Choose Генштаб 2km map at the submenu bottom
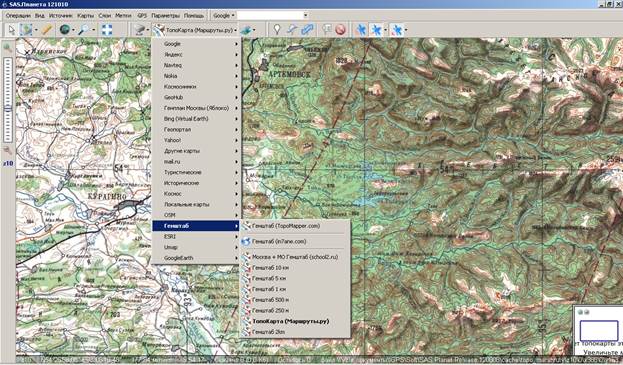The image size is (623, 365). point(295,332)
